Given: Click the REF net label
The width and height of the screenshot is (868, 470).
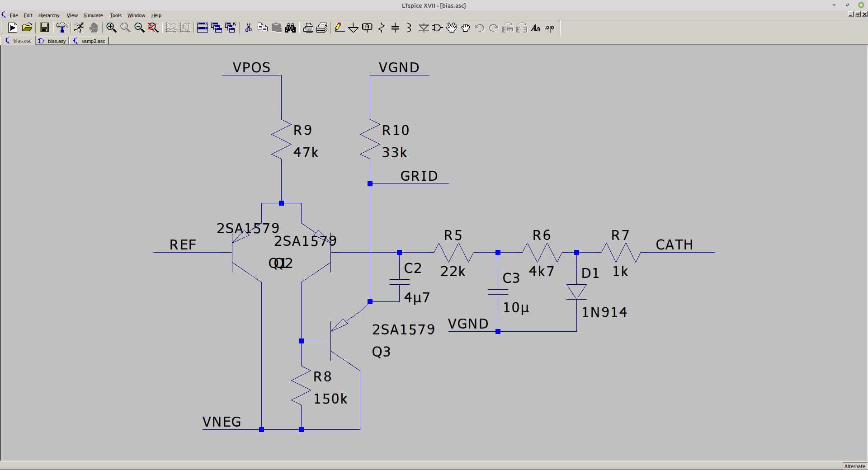Looking at the screenshot, I should [x=183, y=244].
